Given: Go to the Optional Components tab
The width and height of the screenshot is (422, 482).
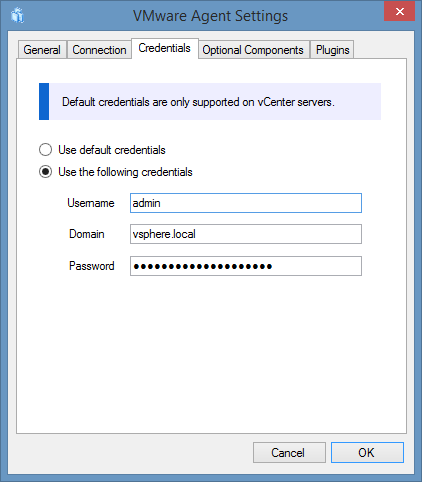Looking at the screenshot, I should (x=253, y=50).
